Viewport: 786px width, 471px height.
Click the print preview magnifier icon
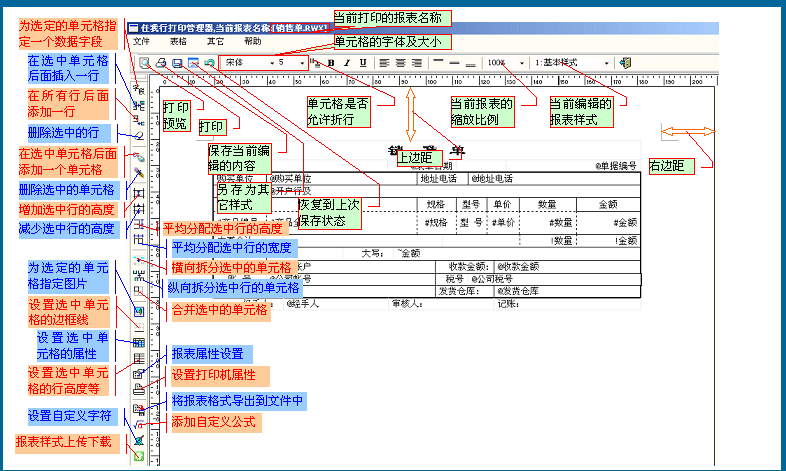click(x=145, y=63)
